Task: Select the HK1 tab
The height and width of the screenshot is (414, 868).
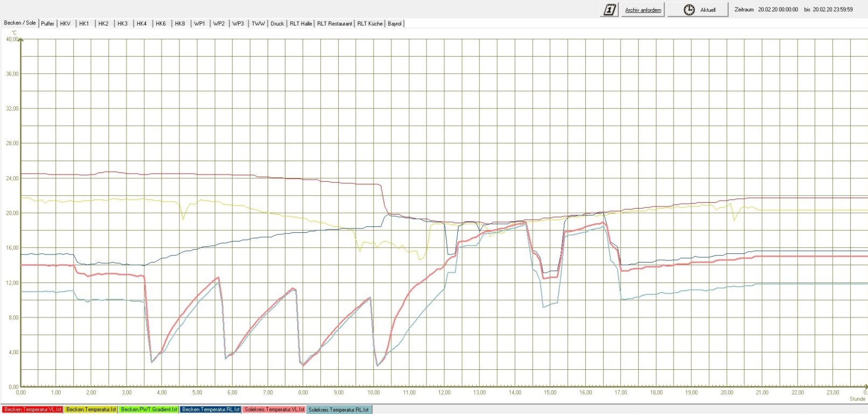Action: point(84,24)
